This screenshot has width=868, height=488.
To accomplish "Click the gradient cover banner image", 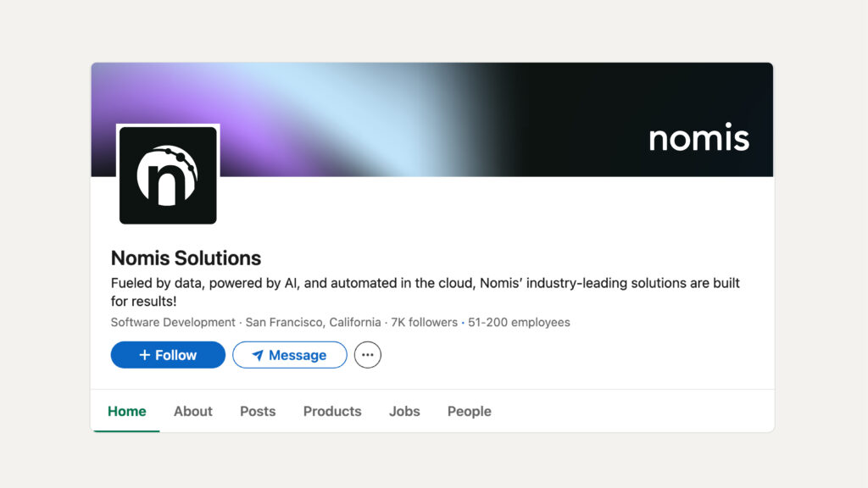I will click(x=431, y=119).
